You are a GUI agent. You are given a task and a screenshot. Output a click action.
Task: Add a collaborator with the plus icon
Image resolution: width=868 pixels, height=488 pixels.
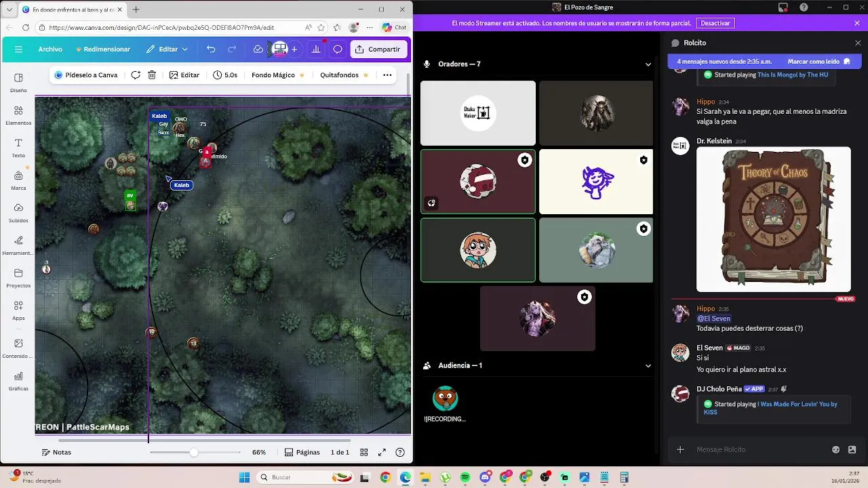click(x=294, y=49)
